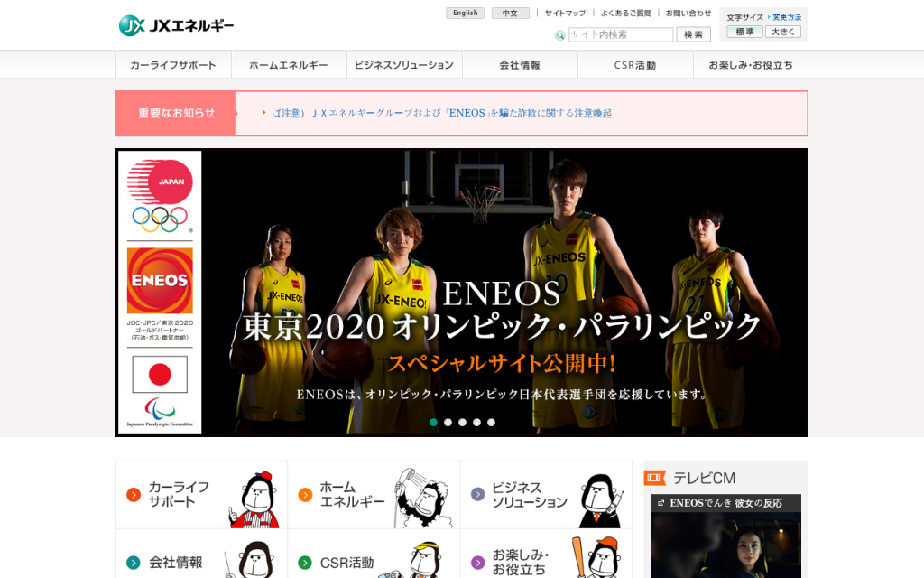Click the orange arrow icon beside ホームエネルギー tile

(305, 495)
